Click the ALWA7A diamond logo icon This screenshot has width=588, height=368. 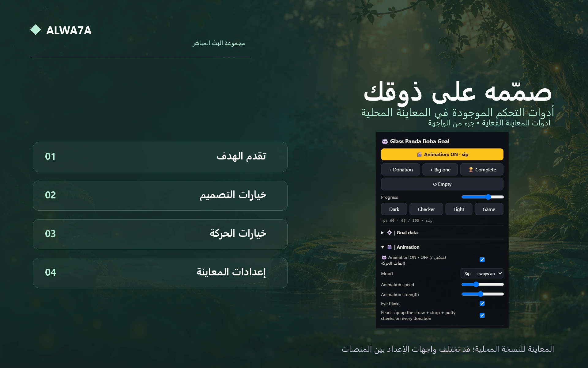pyautogui.click(x=36, y=30)
